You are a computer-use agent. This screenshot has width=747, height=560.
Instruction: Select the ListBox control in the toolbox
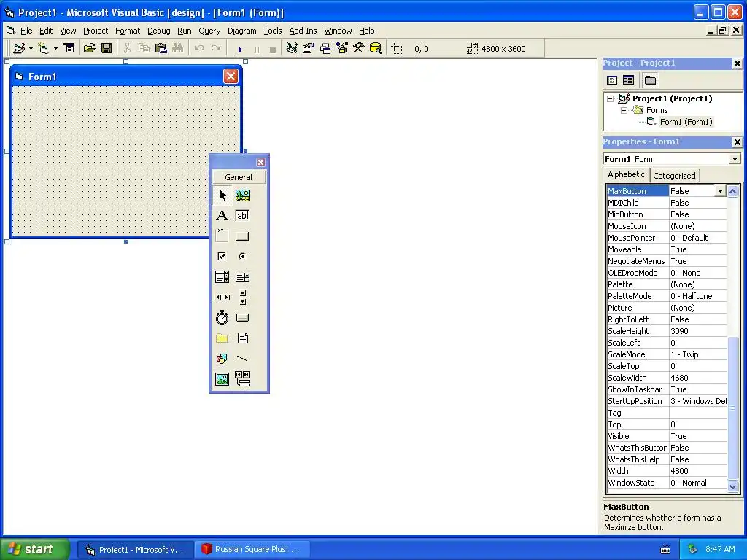[242, 276]
